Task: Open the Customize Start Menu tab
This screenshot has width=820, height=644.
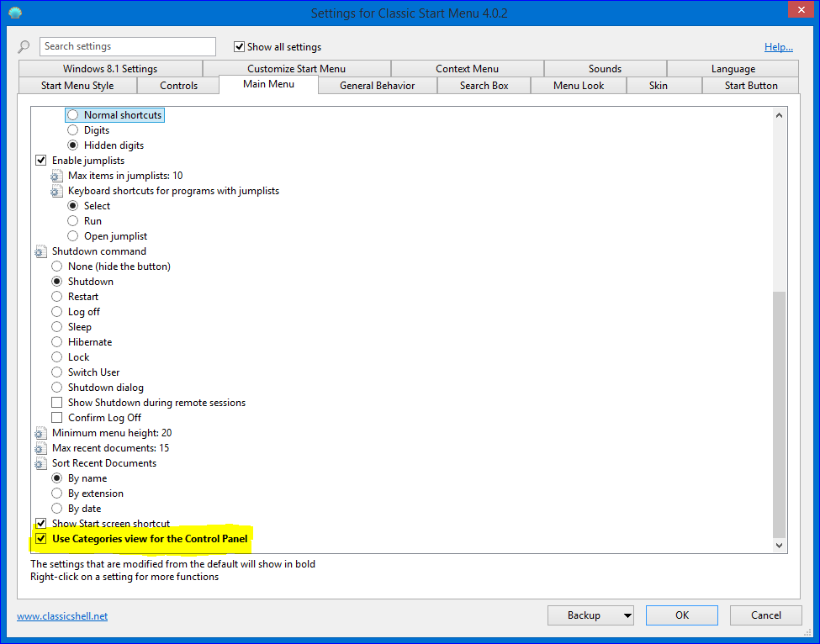Action: coord(296,69)
